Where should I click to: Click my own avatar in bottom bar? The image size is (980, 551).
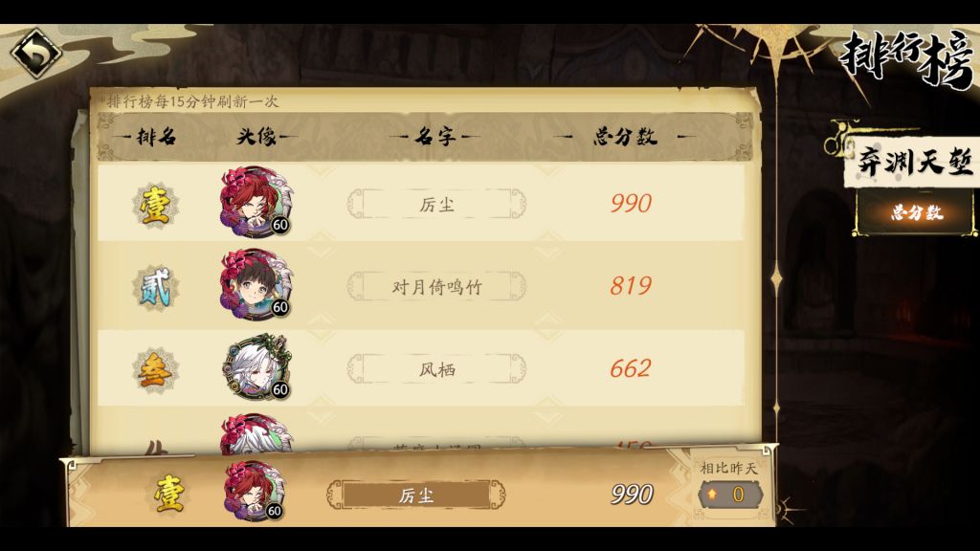click(255, 492)
